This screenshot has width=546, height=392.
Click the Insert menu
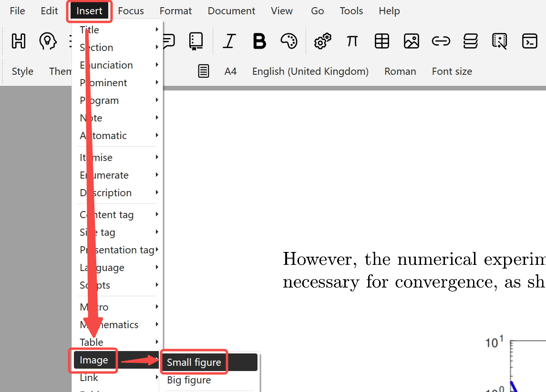[90, 11]
